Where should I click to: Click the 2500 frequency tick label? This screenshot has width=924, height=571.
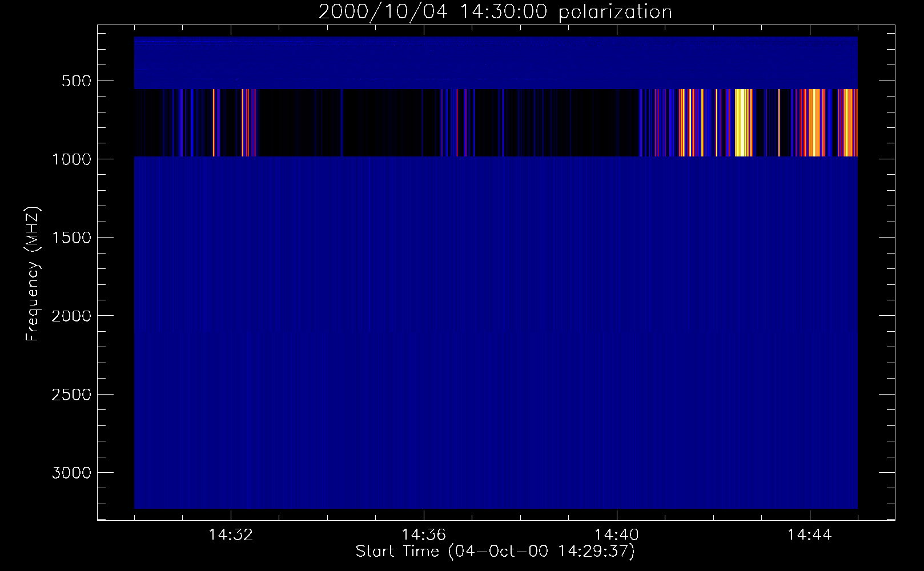click(x=71, y=395)
